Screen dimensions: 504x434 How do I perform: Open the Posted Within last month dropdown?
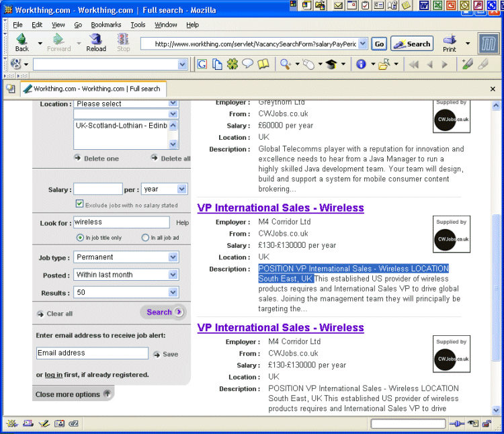(126, 275)
